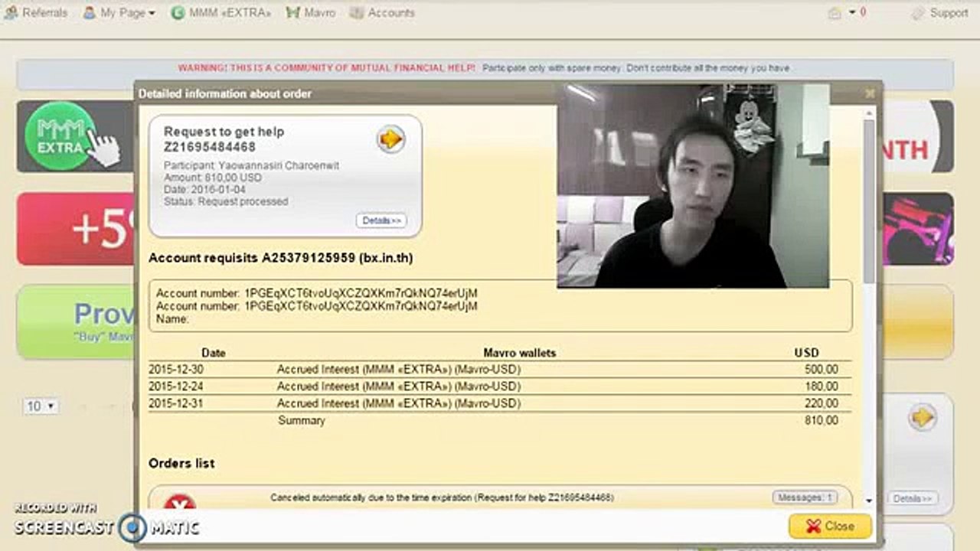The image size is (980, 551).
Task: Close the order details dialog with the X
Action: (x=870, y=93)
